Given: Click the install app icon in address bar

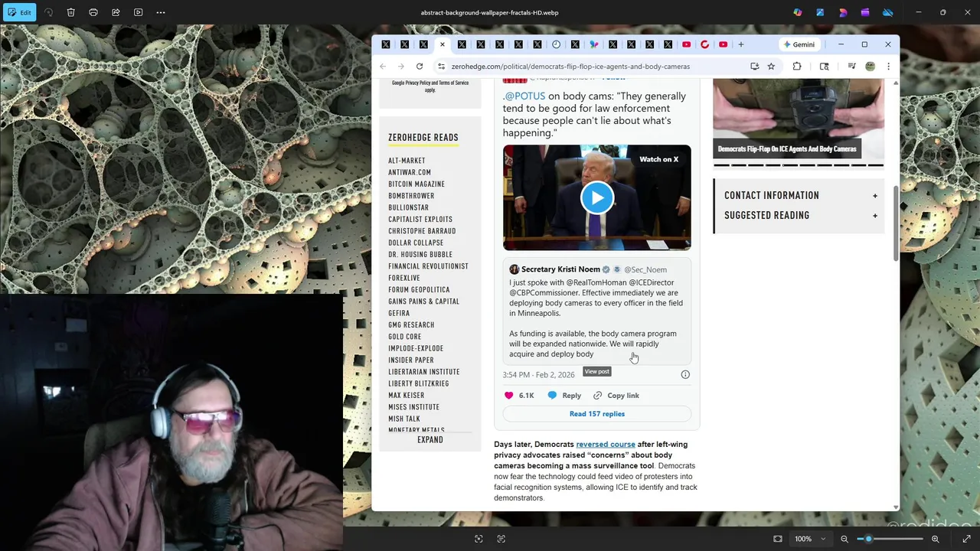Looking at the screenshot, I should [x=755, y=67].
